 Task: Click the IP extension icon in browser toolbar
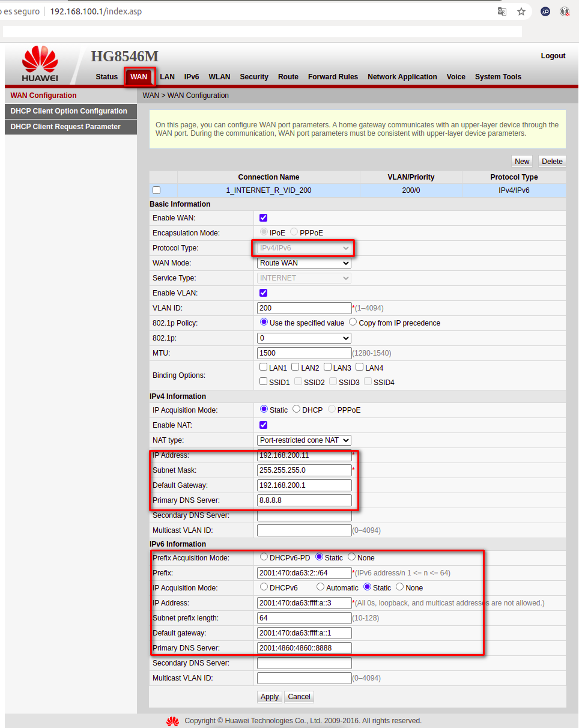point(545,11)
